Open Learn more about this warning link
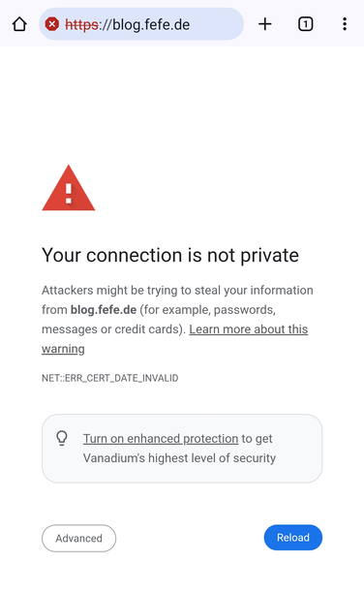Image resolution: width=364 pixels, height=593 pixels. 174,339
